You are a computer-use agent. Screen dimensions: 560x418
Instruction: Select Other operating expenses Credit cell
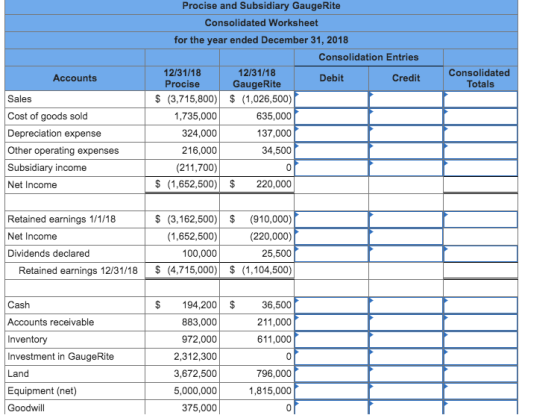click(x=406, y=151)
